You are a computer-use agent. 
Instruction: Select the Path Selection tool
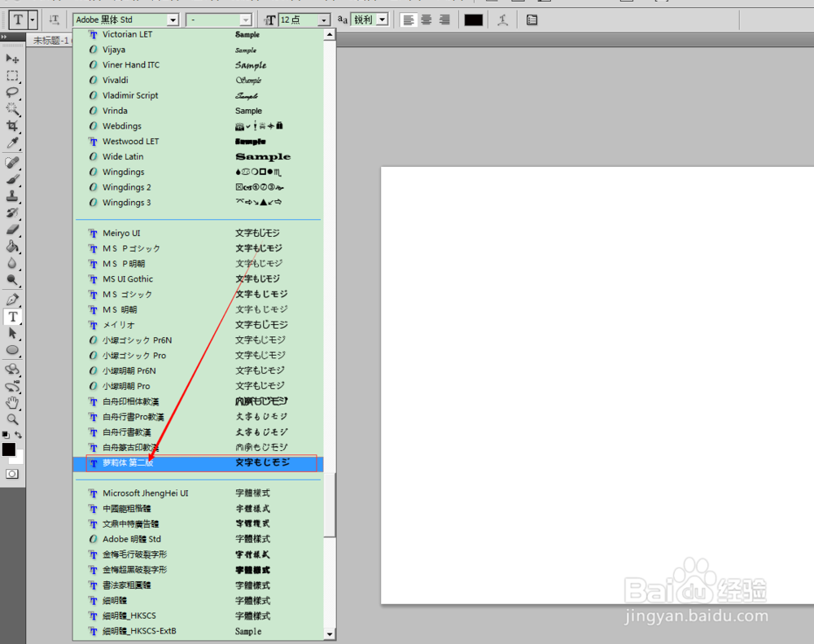coord(12,334)
